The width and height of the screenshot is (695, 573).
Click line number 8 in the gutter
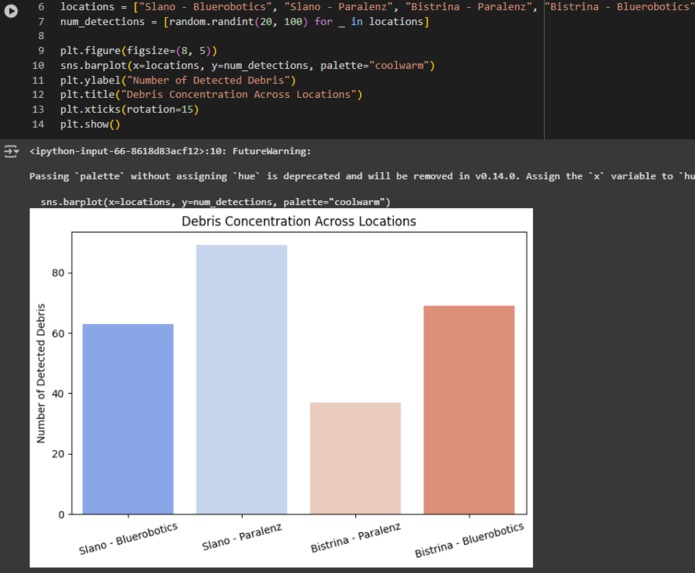pyautogui.click(x=41, y=36)
